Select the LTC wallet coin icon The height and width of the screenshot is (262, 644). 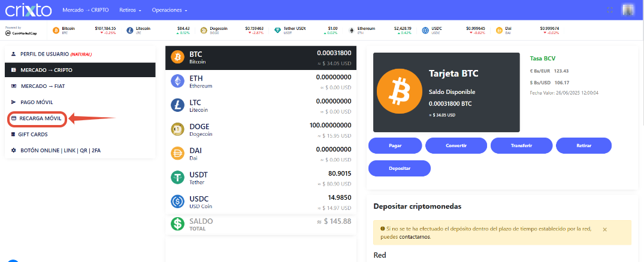click(178, 105)
